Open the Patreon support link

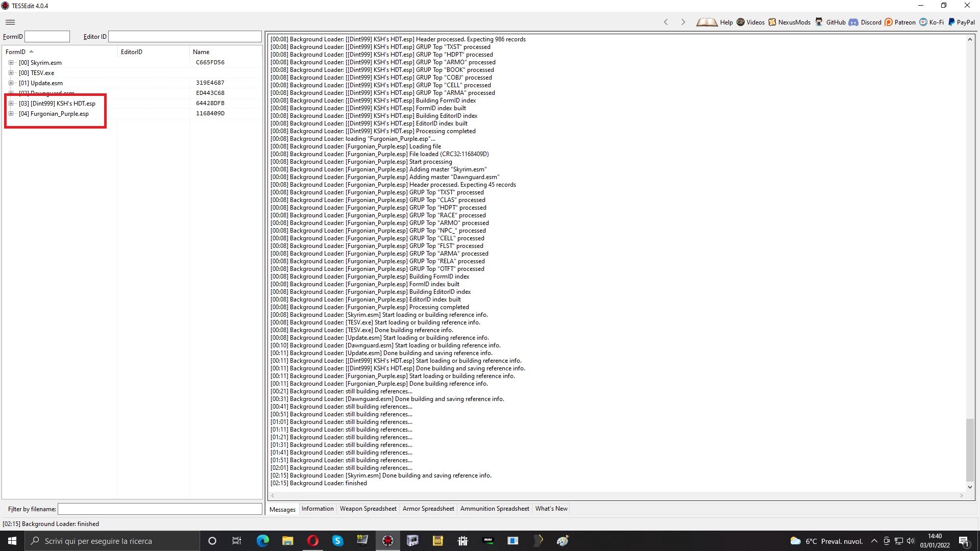pos(900,22)
